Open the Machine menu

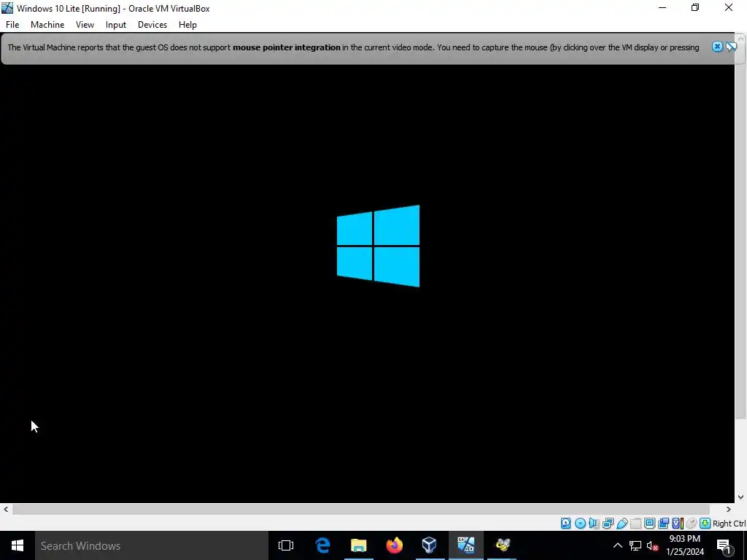(47, 25)
